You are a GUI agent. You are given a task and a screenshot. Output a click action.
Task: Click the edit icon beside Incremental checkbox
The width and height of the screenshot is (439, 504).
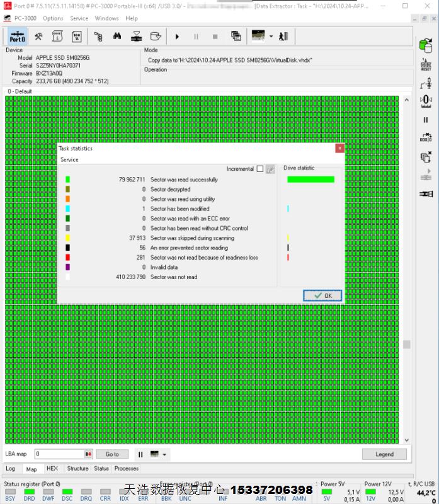270,169
